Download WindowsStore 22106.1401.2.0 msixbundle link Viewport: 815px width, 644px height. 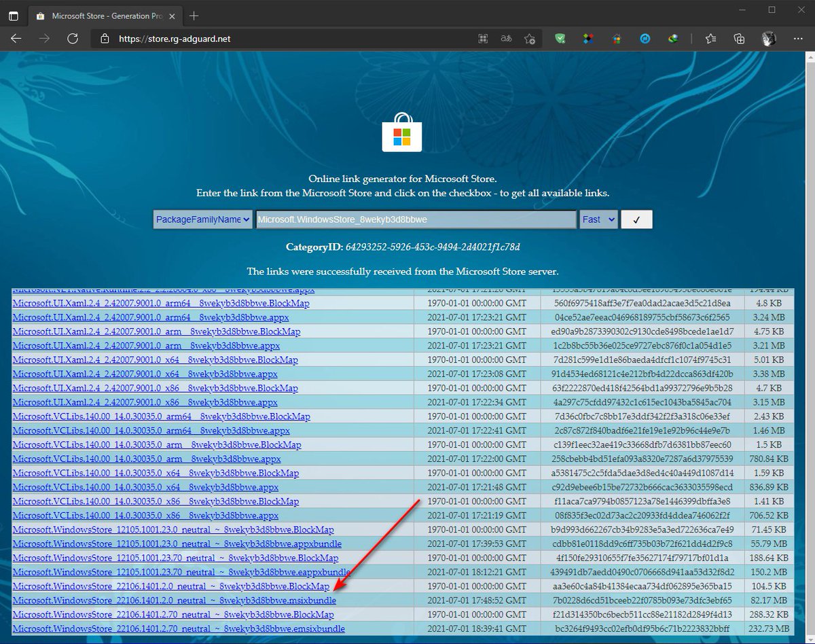pos(174,601)
